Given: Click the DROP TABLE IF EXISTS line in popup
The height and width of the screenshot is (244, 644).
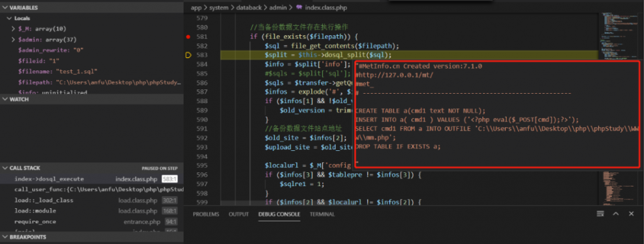Looking at the screenshot, I should click(398, 147).
